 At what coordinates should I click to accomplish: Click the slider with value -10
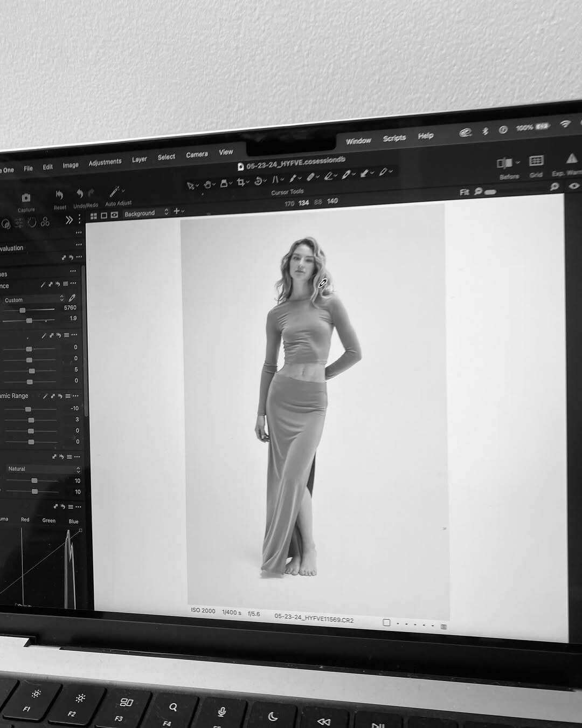point(30,409)
